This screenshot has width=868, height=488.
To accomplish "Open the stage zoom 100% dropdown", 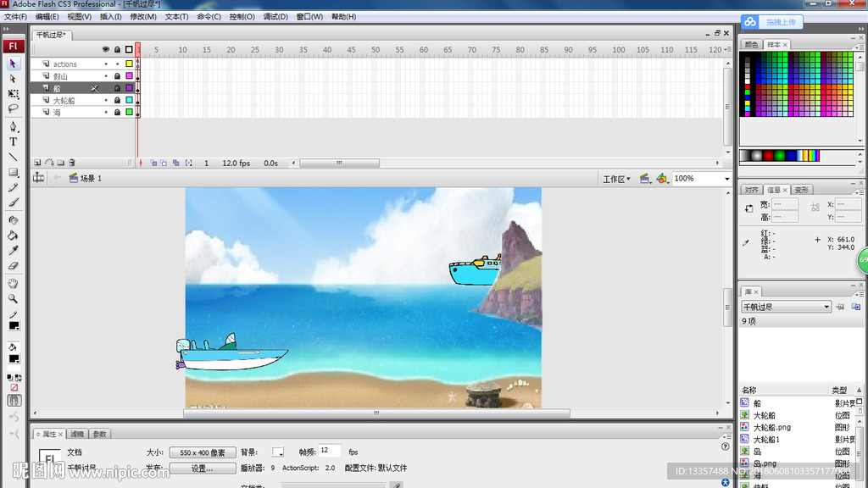I will point(726,179).
